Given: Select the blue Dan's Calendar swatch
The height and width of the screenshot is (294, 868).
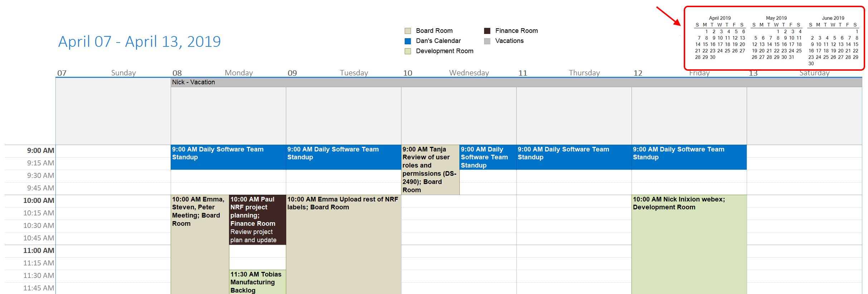Looking at the screenshot, I should coord(408,41).
